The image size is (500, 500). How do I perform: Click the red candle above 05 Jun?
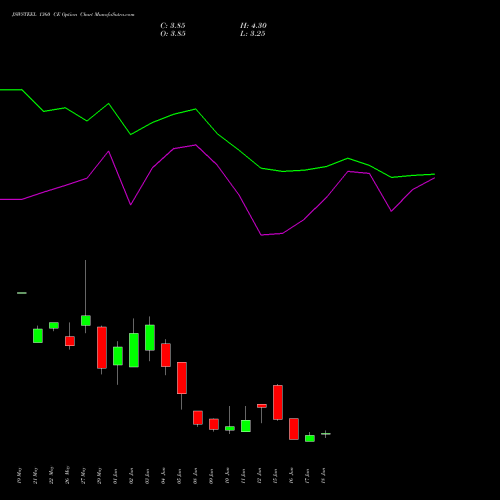click(182, 378)
